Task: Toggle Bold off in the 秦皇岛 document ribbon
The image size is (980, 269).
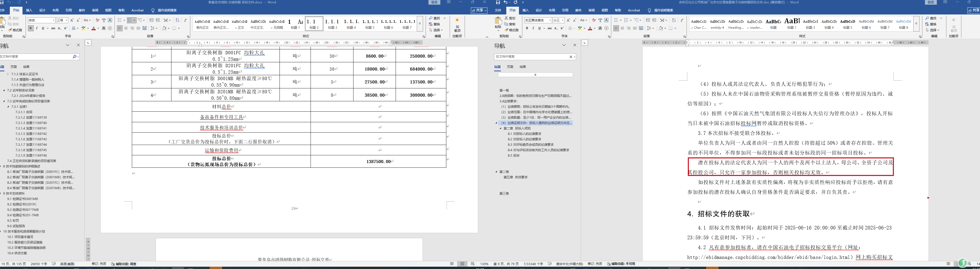Action: click(31, 28)
